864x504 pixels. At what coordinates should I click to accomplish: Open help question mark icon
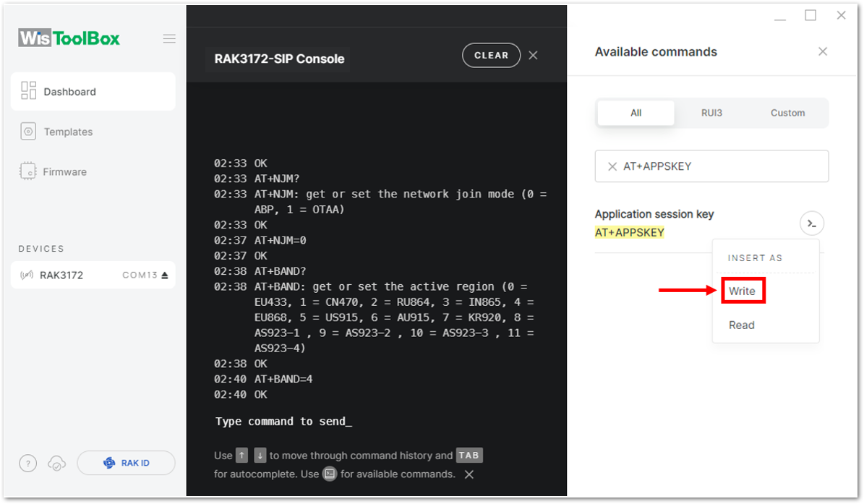[28, 464]
